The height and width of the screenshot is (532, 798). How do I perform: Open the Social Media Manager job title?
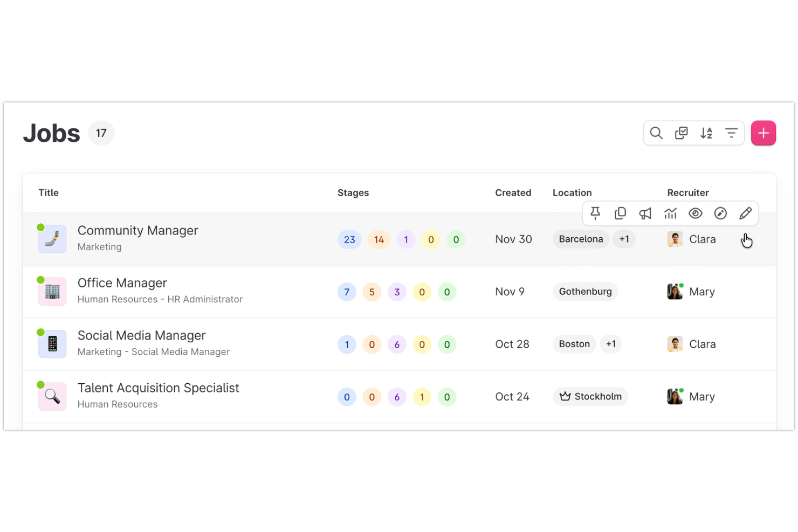point(142,335)
